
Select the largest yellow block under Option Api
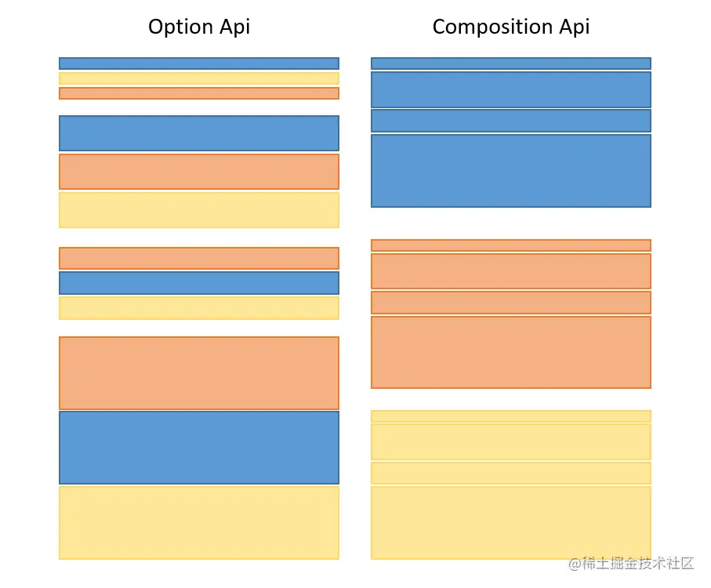(199, 523)
